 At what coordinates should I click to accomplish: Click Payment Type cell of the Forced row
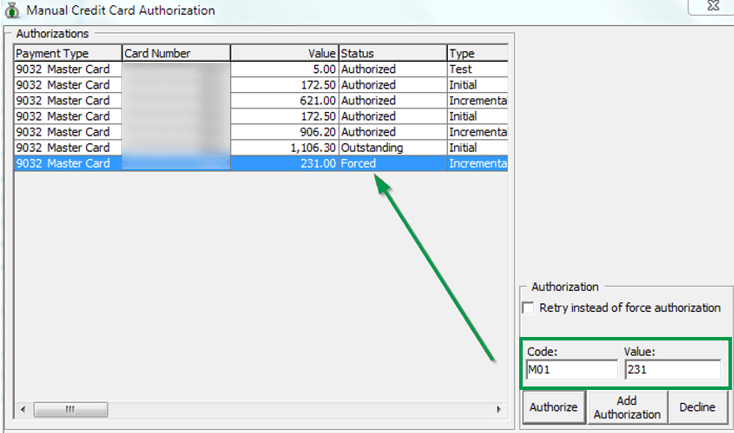tap(68, 163)
